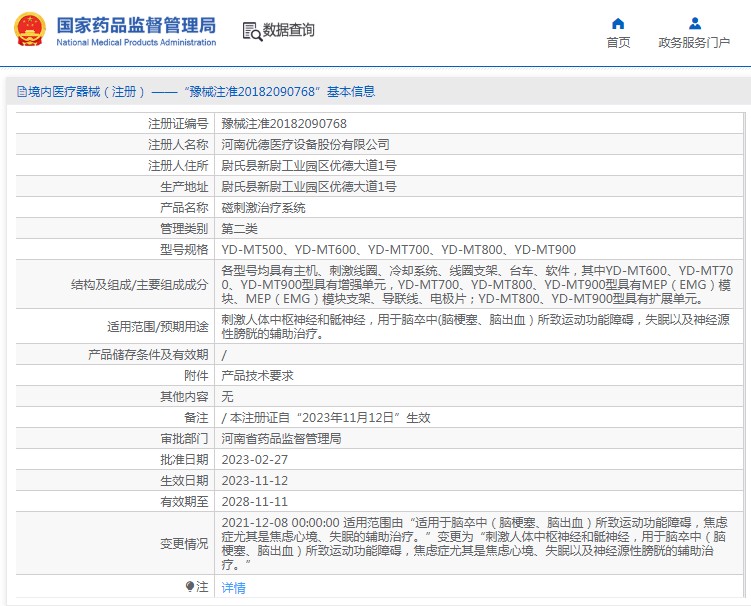The height and width of the screenshot is (606, 751).
Task: Click the 注册人名称 row label
Action: pos(178,145)
